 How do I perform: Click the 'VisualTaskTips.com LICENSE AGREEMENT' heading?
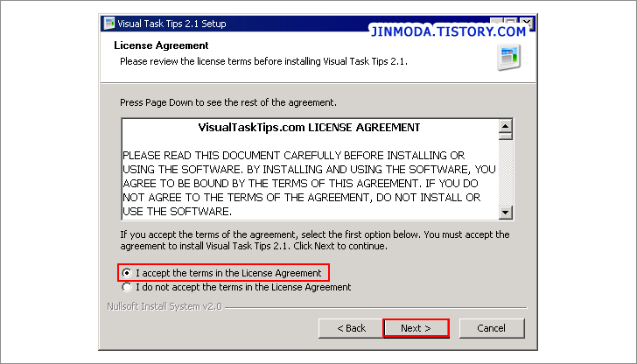click(x=309, y=128)
